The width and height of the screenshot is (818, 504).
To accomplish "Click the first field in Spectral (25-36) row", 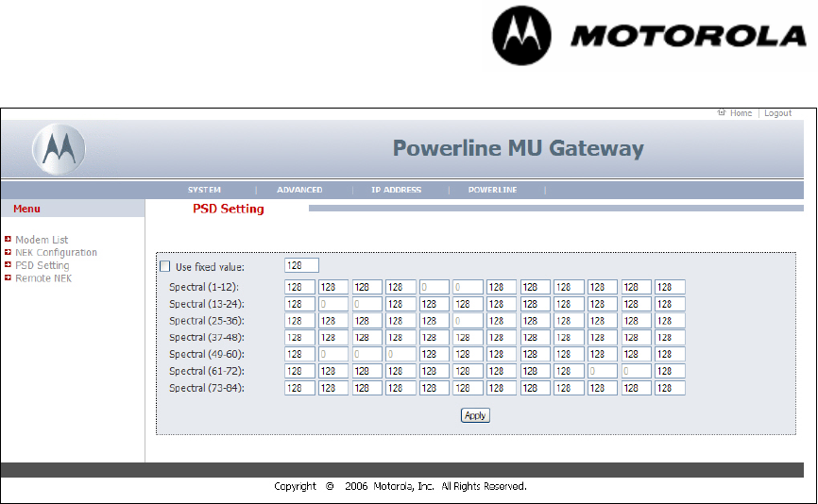I will (x=300, y=321).
